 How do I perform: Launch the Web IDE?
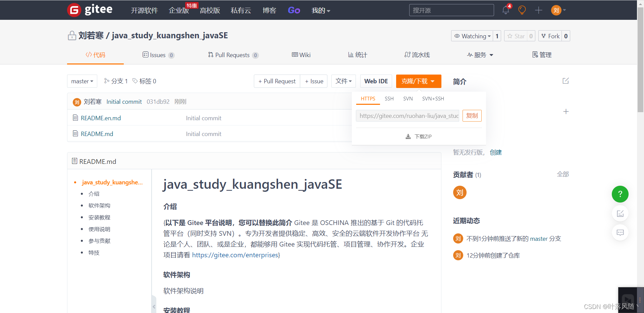pyautogui.click(x=376, y=81)
